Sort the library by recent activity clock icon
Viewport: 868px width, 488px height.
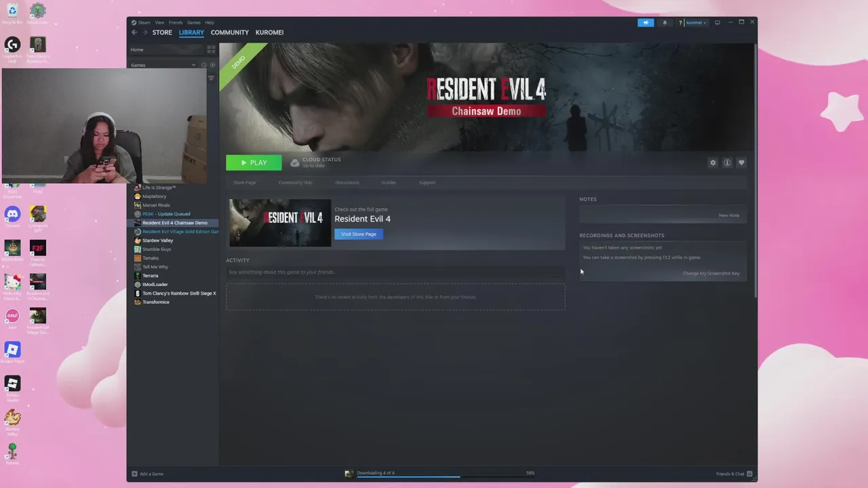pos(203,65)
